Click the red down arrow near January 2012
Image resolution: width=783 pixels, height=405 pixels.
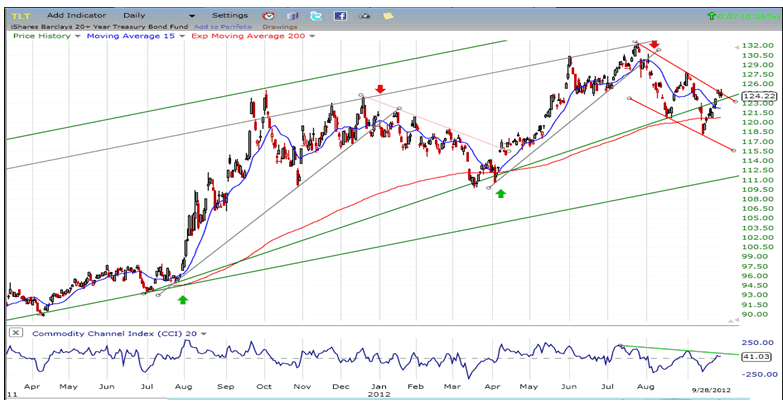coord(379,89)
